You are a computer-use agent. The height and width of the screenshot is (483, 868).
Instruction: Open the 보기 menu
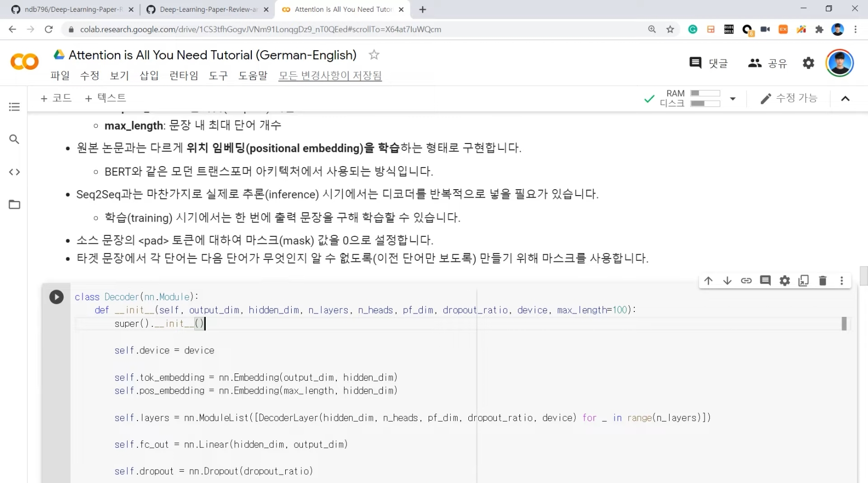coord(119,76)
